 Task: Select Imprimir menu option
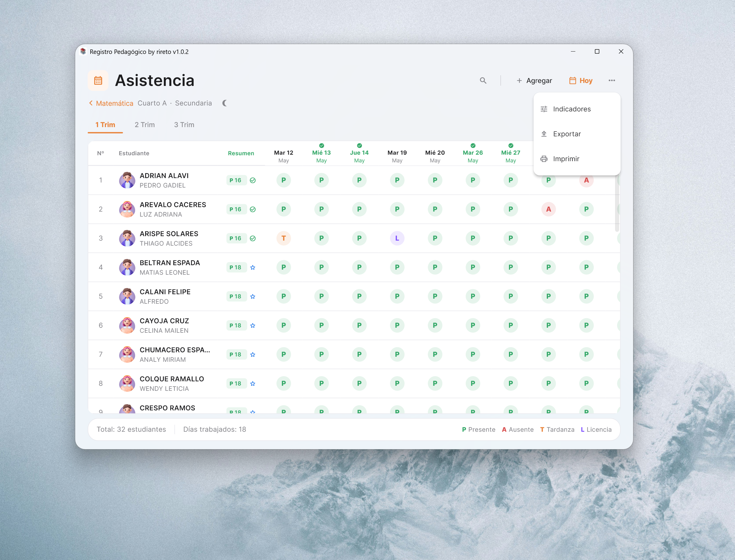(x=577, y=159)
